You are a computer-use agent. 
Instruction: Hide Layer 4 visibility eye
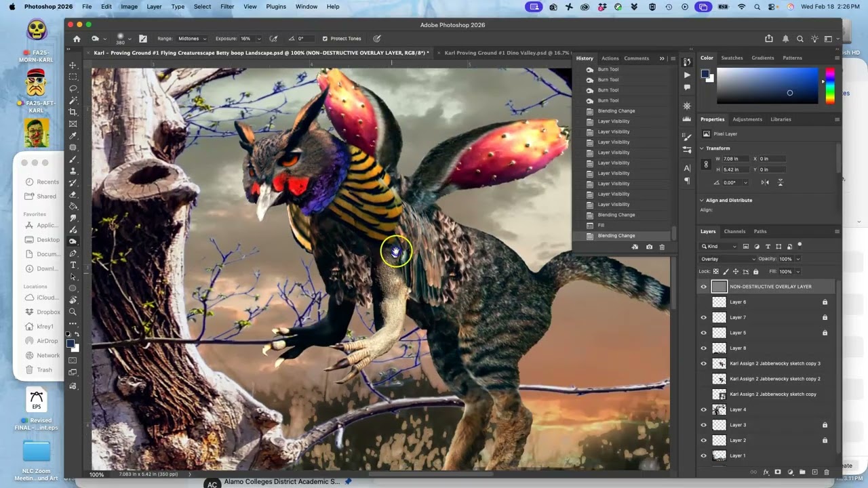coord(703,409)
